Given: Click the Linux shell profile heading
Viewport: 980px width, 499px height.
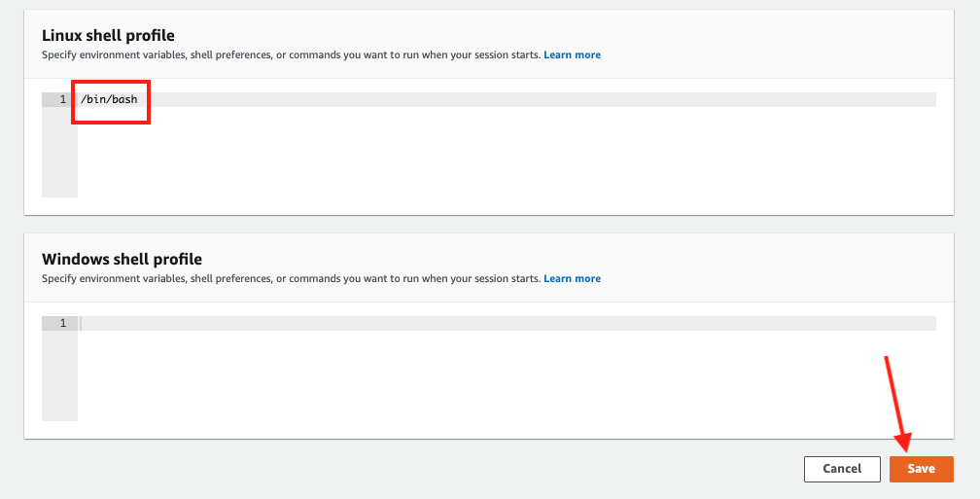Looking at the screenshot, I should coord(108,36).
